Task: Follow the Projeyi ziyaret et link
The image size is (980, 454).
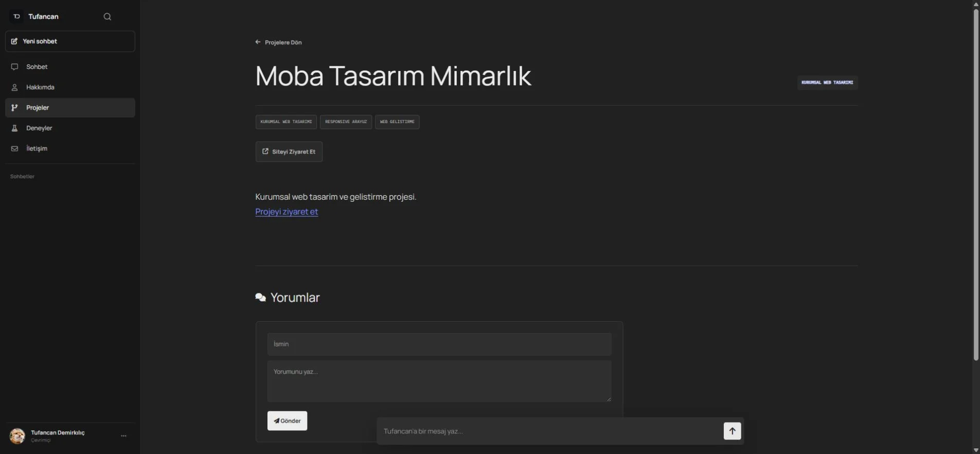Action: click(x=287, y=212)
